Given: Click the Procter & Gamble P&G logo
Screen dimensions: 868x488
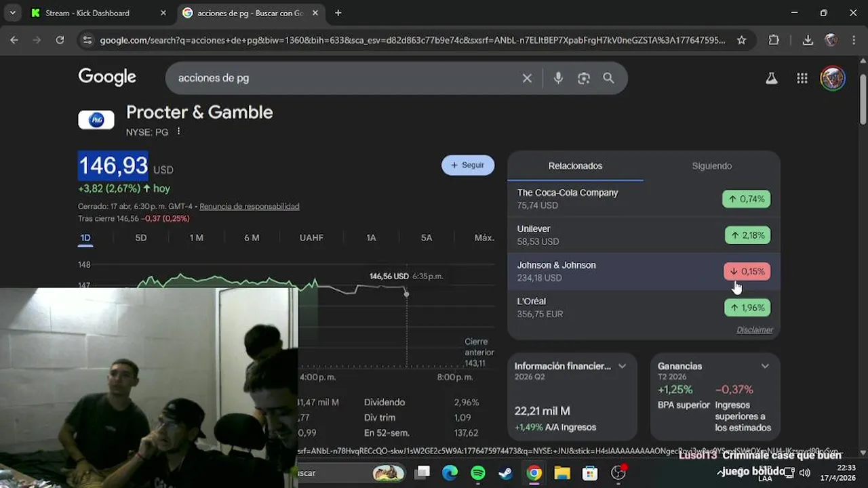Looking at the screenshot, I should [96, 120].
